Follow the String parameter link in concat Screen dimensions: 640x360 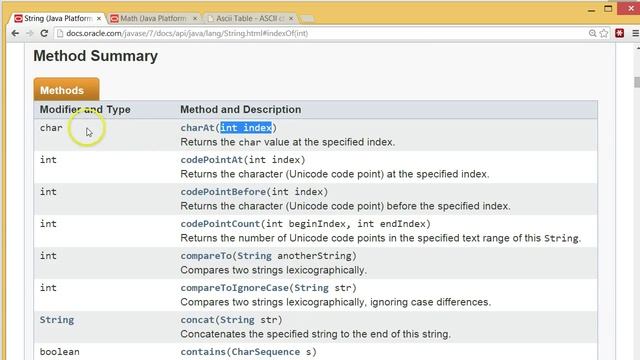click(237, 320)
